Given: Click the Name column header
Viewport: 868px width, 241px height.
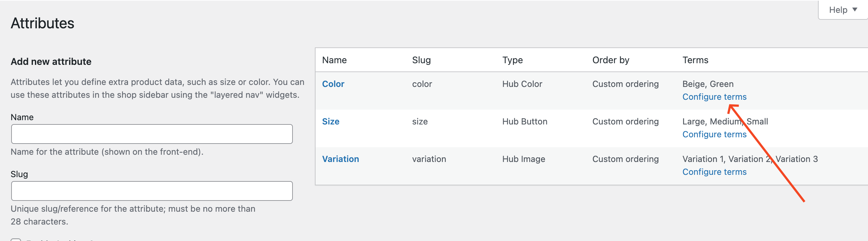Looking at the screenshot, I should [334, 60].
